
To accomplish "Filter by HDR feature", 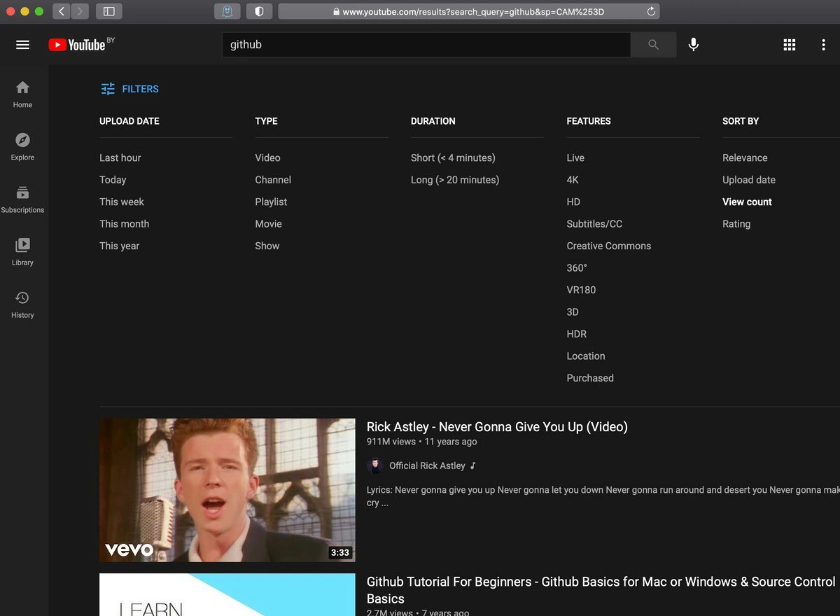I will click(x=577, y=334).
